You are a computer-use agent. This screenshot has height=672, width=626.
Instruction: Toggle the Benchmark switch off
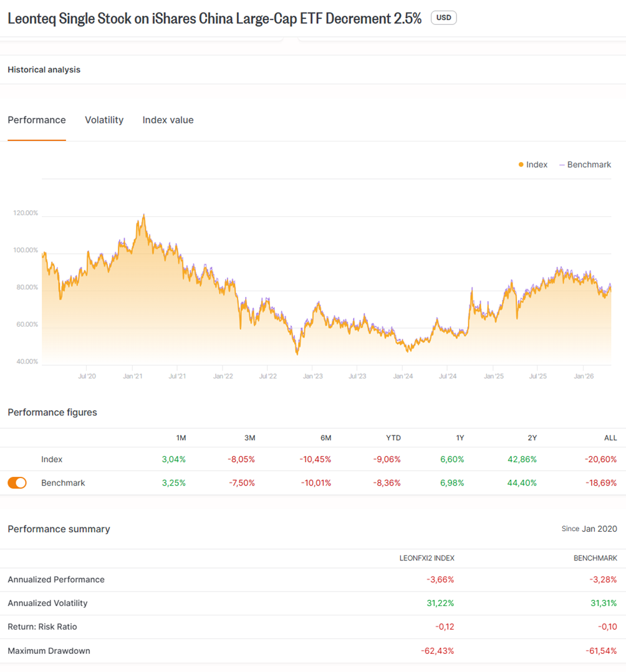[17, 482]
